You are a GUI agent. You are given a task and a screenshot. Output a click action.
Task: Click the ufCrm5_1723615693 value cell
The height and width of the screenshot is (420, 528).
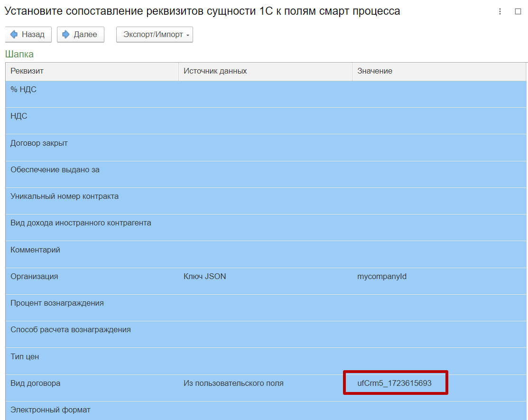pos(395,383)
